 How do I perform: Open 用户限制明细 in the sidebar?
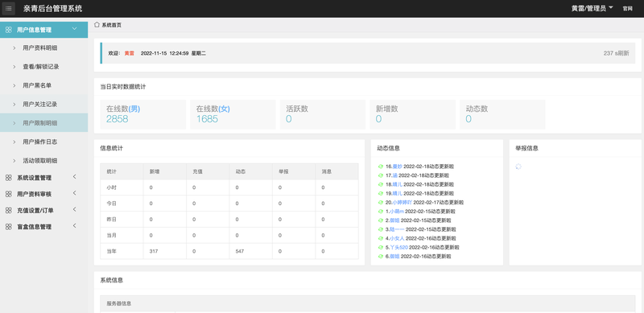point(44,123)
